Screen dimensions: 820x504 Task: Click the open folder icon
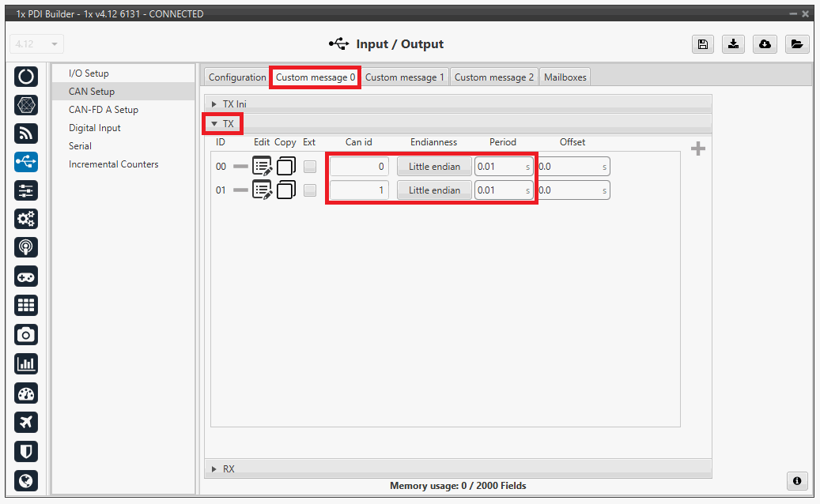(796, 44)
